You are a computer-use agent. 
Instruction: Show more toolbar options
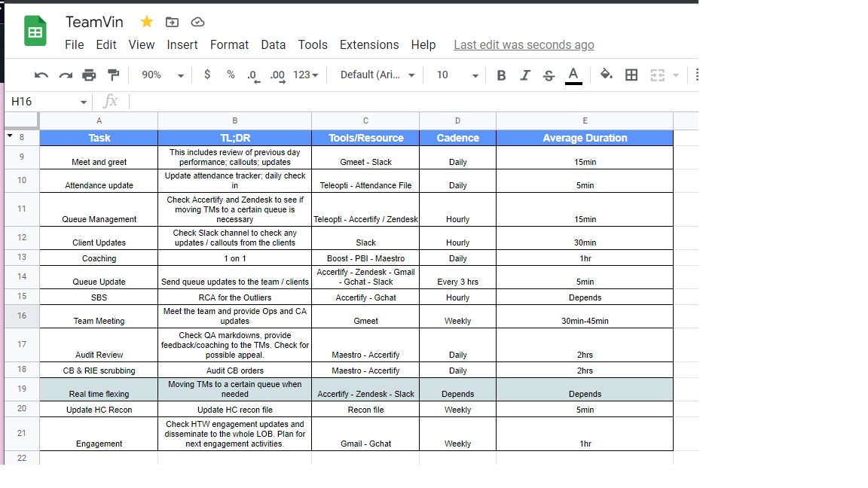696,75
